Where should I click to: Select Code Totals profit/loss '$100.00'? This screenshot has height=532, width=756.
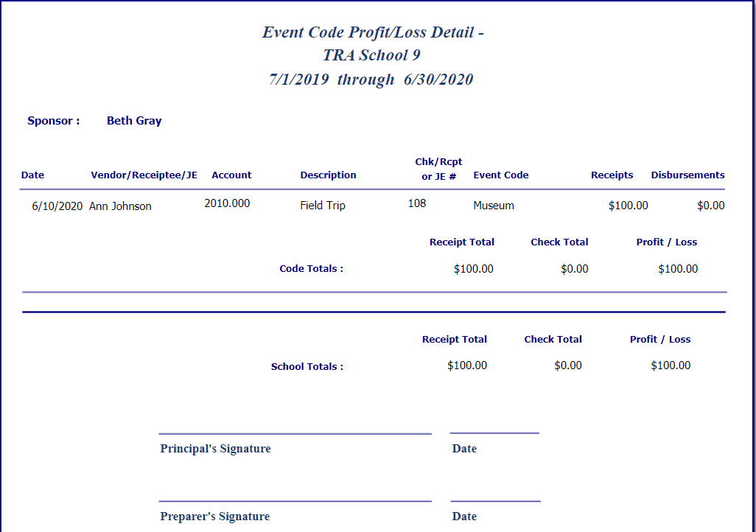pyautogui.click(x=678, y=269)
